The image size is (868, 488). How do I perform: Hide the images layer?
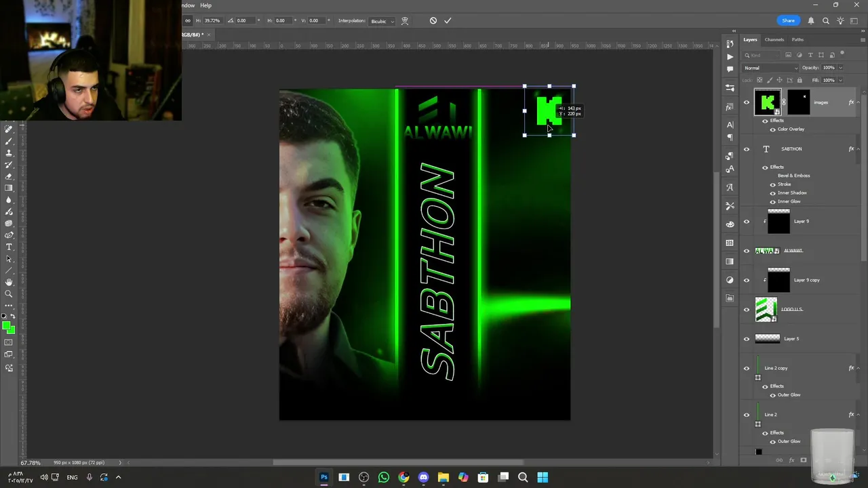click(x=747, y=102)
